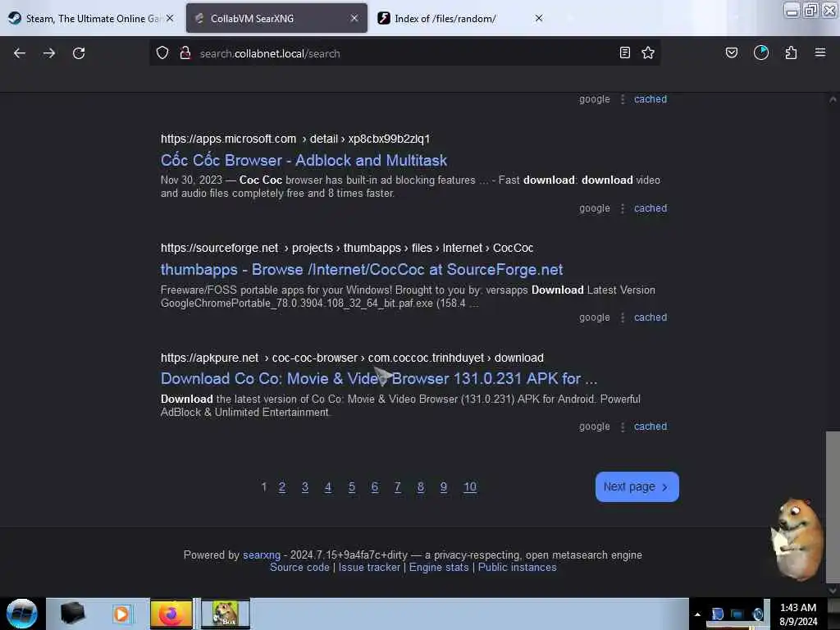Open the Source code footer link
Screen dimensions: 840x630
click(299, 568)
